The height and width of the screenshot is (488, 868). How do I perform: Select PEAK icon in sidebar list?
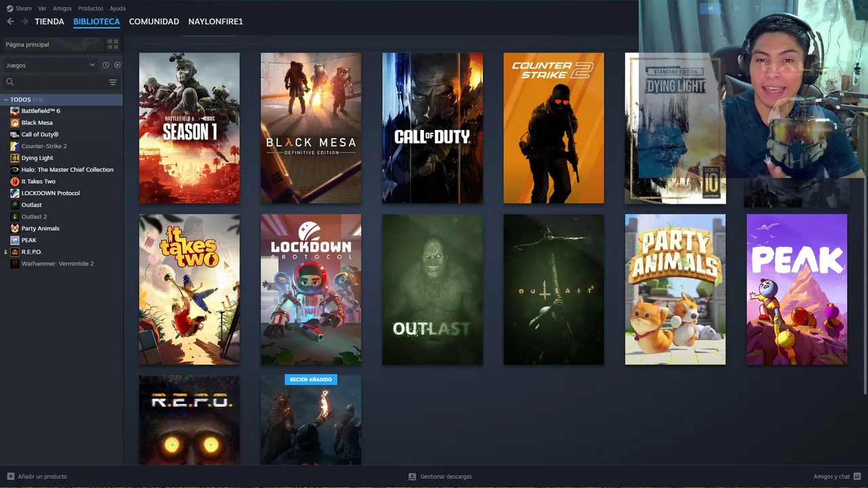click(x=15, y=240)
